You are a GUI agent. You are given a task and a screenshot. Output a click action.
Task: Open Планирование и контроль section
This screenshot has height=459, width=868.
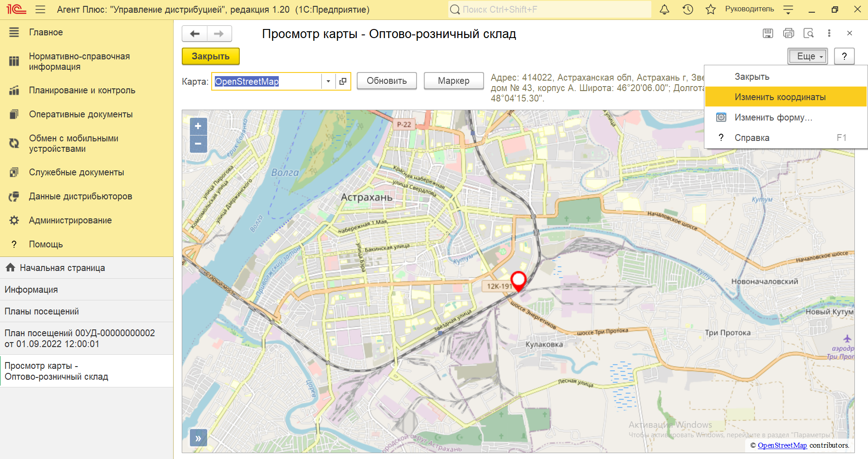[x=87, y=90]
